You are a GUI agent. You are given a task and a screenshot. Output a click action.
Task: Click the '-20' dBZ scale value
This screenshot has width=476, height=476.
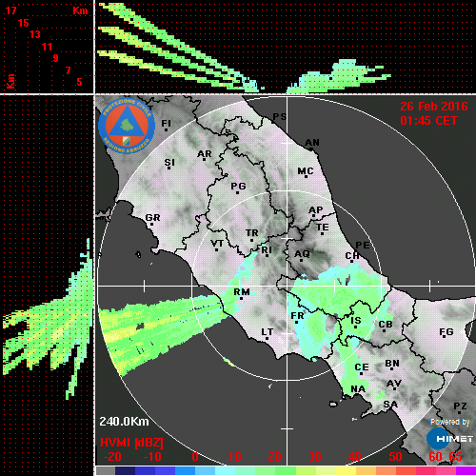(112, 457)
